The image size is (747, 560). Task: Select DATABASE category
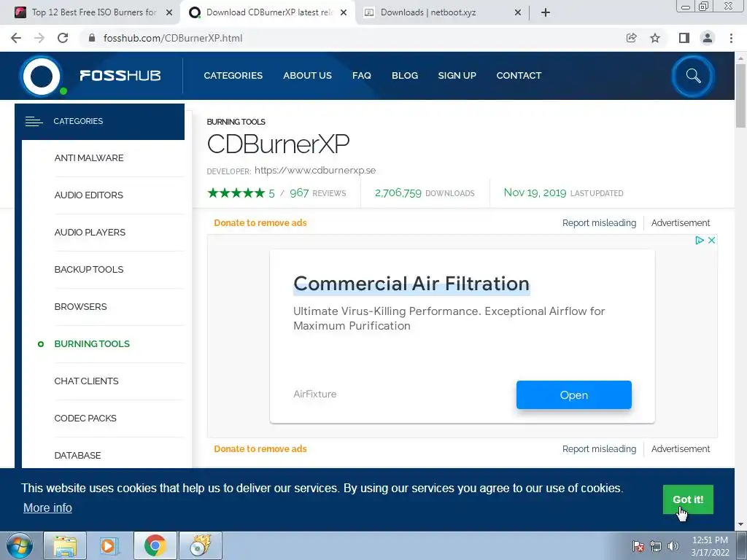(x=77, y=455)
